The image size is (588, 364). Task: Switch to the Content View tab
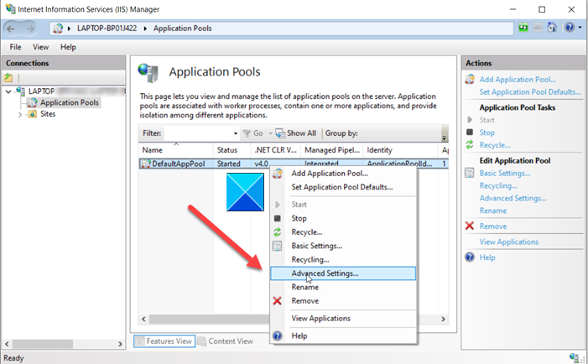click(226, 341)
